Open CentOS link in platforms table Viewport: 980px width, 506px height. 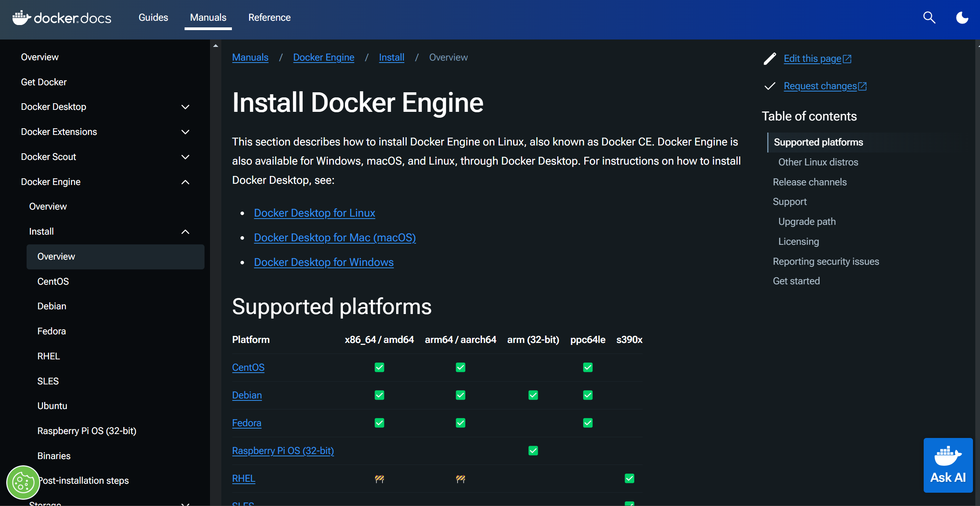(248, 368)
